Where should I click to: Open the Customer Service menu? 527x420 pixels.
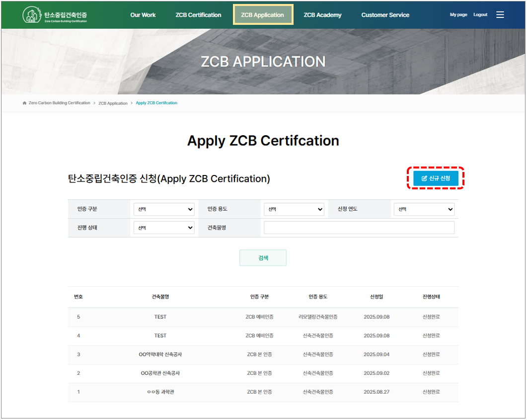tap(385, 15)
